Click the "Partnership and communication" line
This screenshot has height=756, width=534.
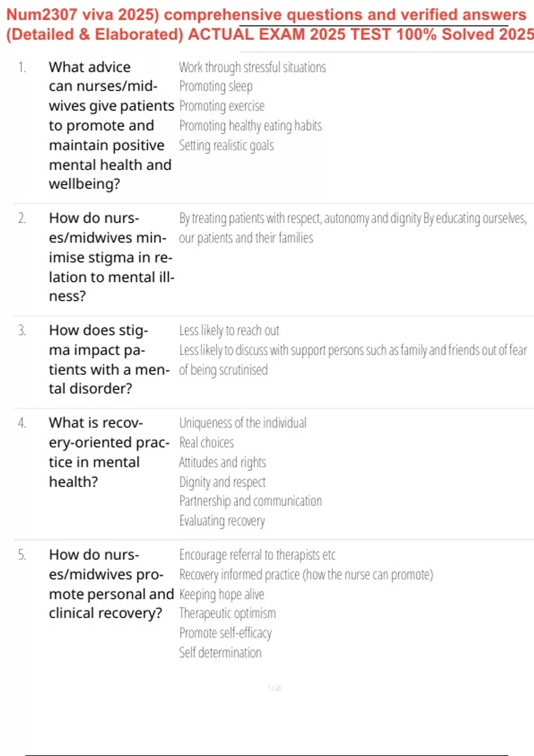251,501
